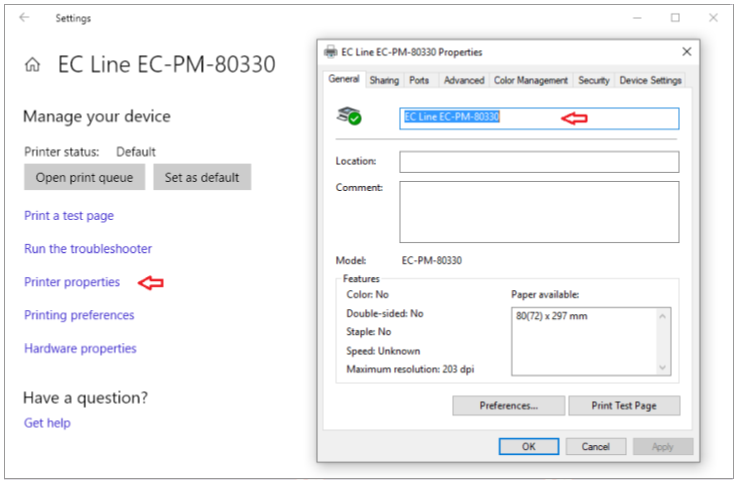Click in the Location text field

point(539,162)
